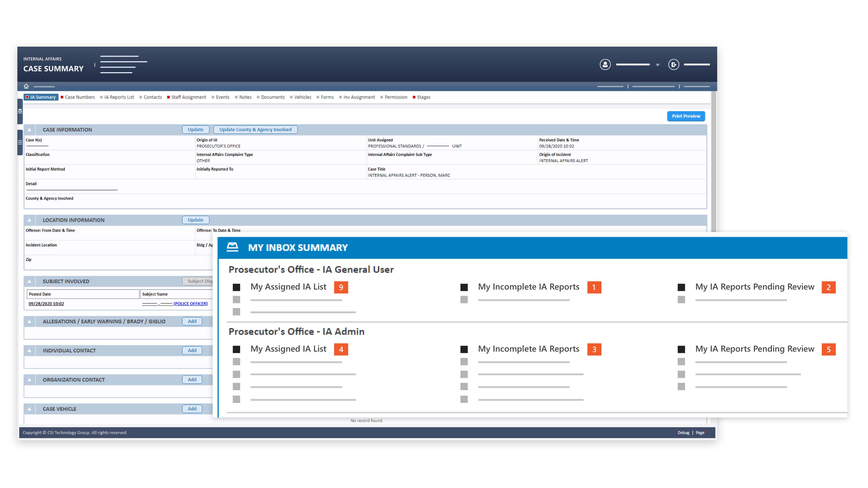Toggle checkbox beside IA Admin My Incomplete IA Reports
Image resolution: width=868 pixels, height=488 pixels.
click(x=464, y=349)
